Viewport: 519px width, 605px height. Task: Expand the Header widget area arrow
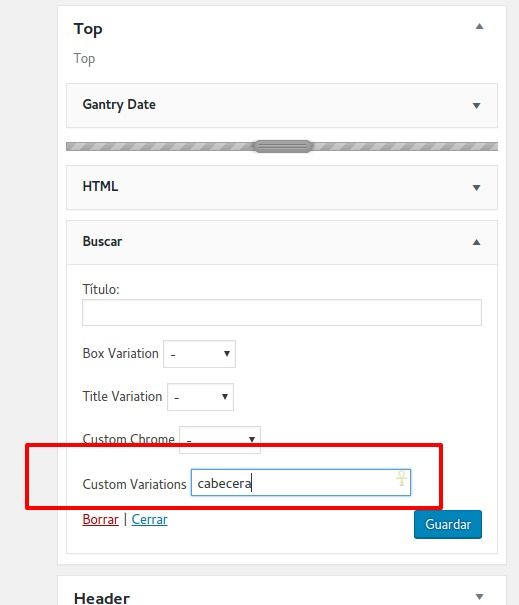479,597
